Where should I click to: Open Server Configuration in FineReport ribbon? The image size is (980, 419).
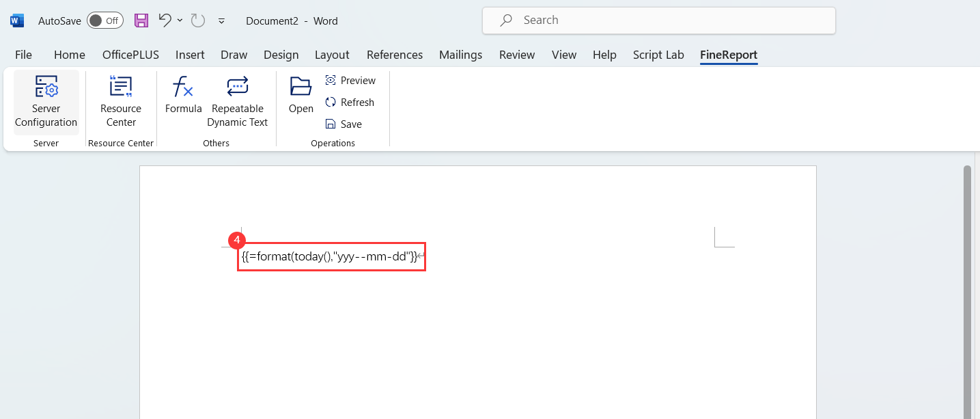point(45,101)
